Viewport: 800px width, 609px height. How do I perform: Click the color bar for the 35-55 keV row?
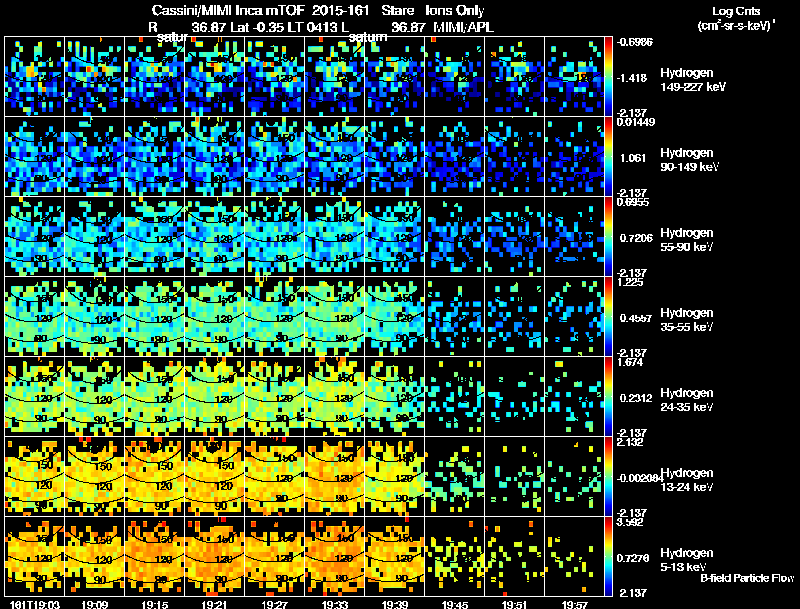pos(608,317)
